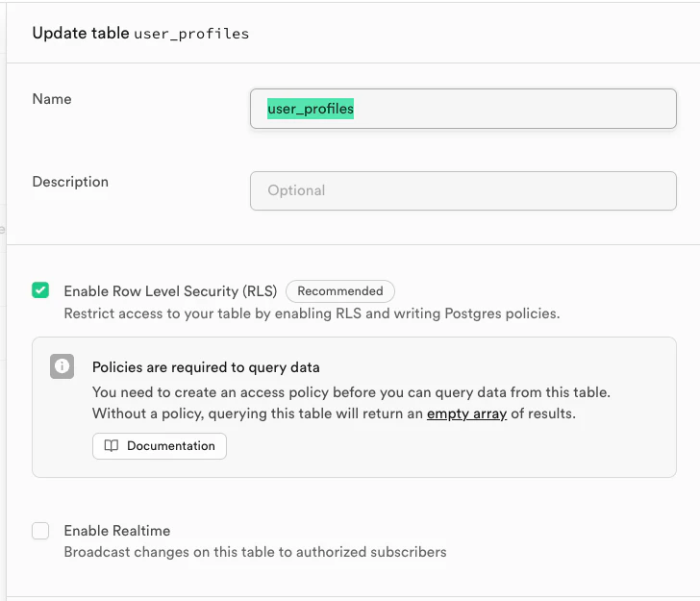Click the "Update table" panel heading
This screenshot has width=700, height=601.
(81, 33)
